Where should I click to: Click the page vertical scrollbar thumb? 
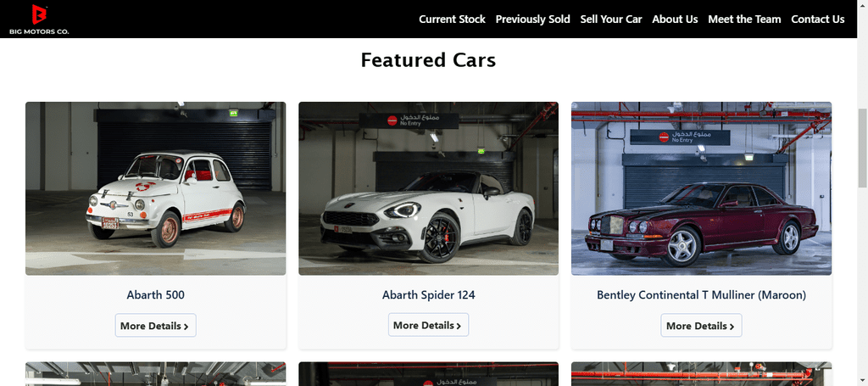(x=862, y=148)
